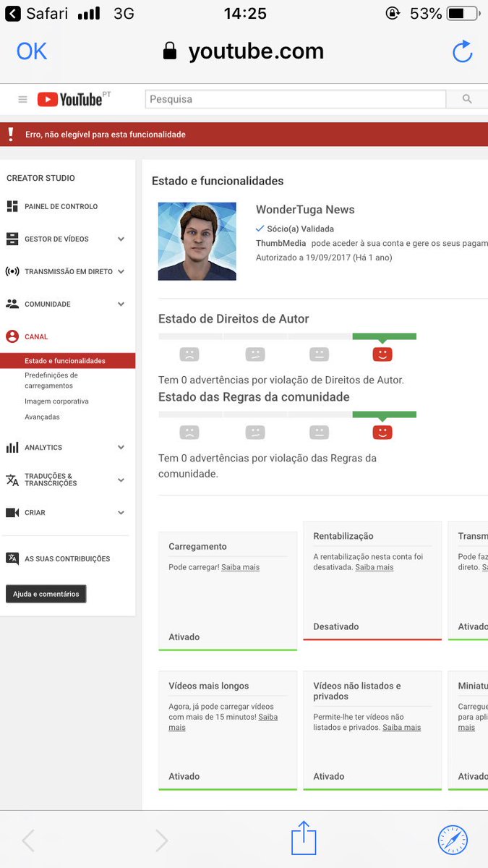Return to Safari via status bar back arrow
The height and width of the screenshot is (868, 488).
13,13
